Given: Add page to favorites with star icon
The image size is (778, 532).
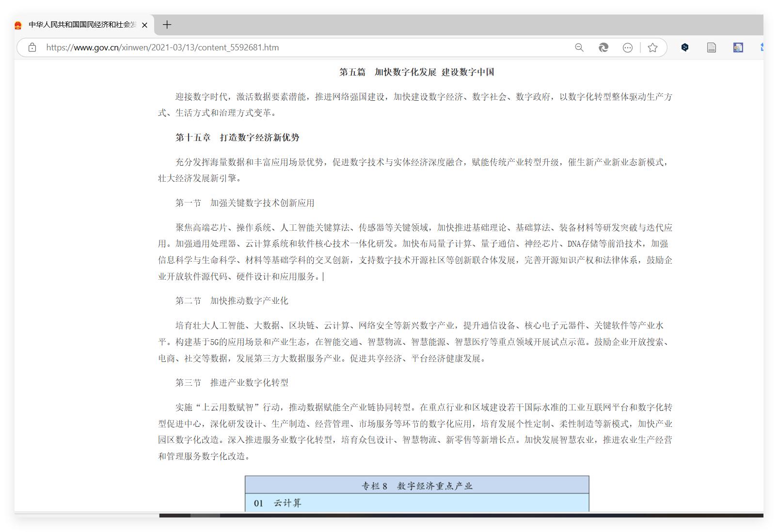Looking at the screenshot, I should click(x=653, y=47).
